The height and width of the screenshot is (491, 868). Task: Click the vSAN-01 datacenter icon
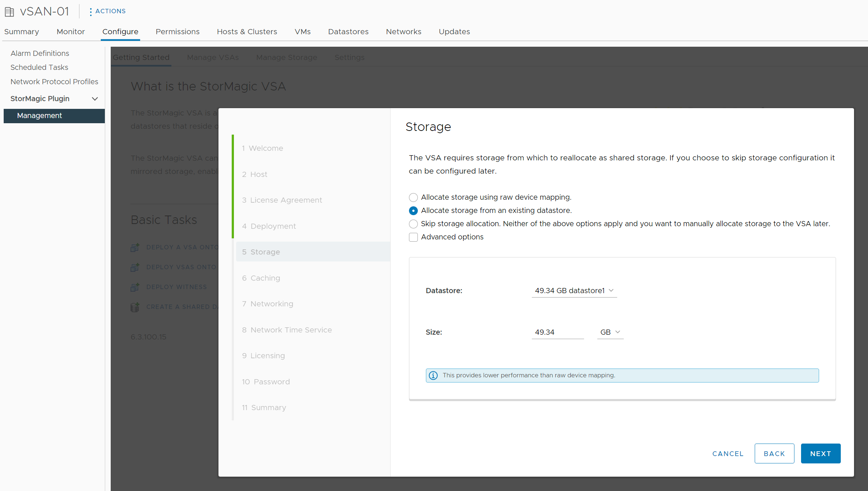point(9,12)
